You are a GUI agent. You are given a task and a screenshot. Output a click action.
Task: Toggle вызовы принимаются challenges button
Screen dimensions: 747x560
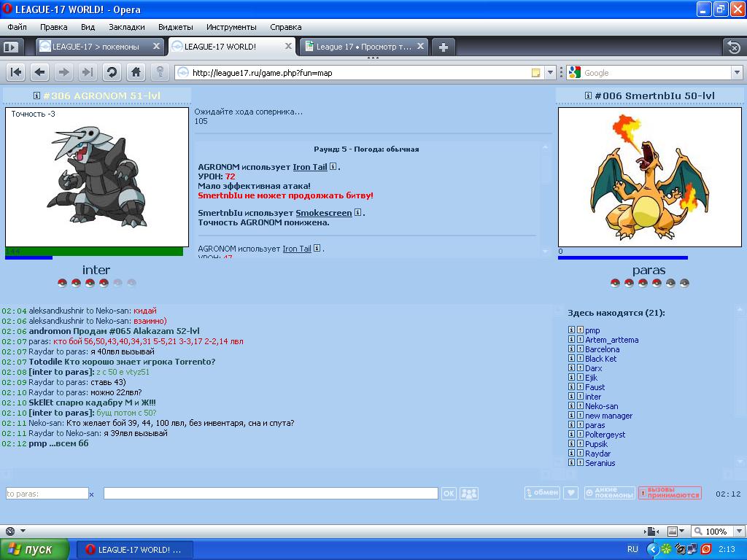point(670,493)
